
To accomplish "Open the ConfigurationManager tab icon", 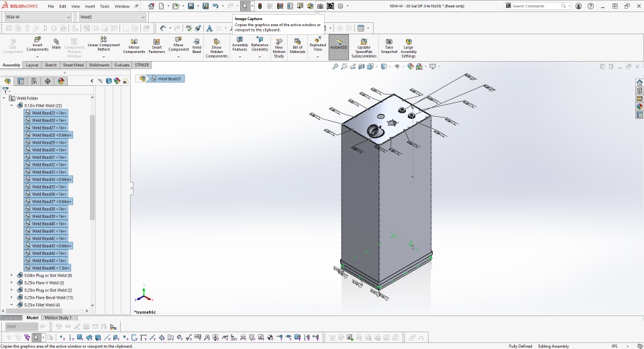I will click(x=34, y=81).
